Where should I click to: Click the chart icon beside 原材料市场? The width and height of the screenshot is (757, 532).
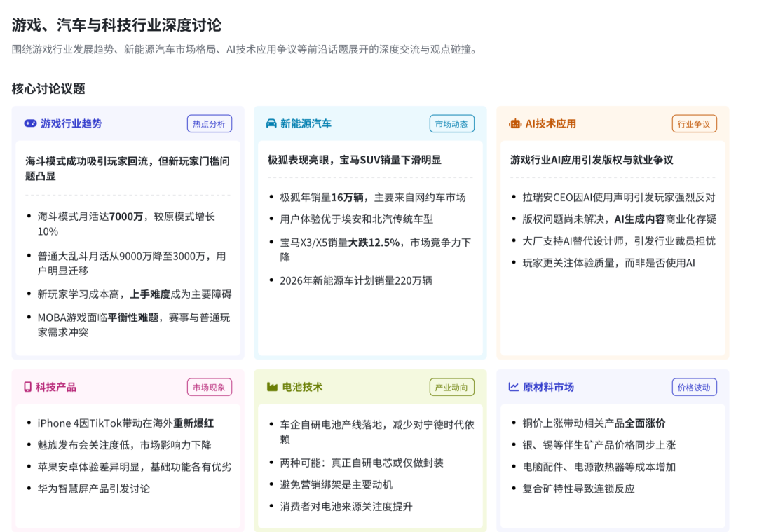(514, 387)
